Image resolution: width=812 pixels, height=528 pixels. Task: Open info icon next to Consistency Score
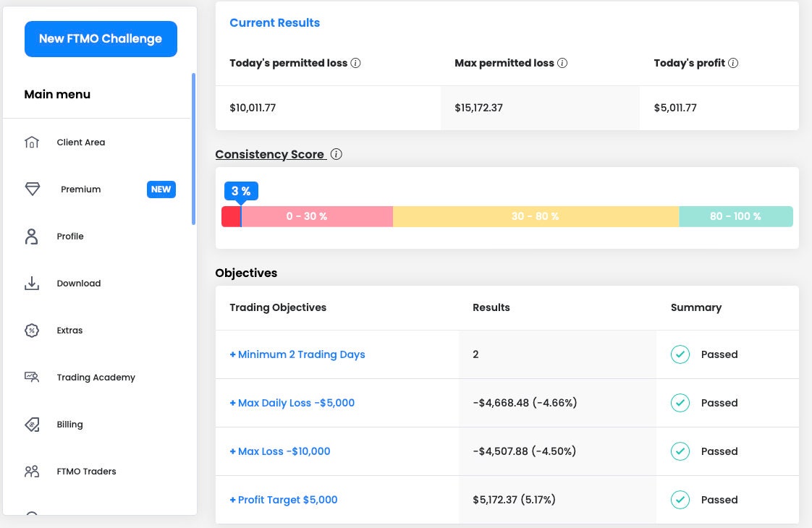click(x=336, y=154)
